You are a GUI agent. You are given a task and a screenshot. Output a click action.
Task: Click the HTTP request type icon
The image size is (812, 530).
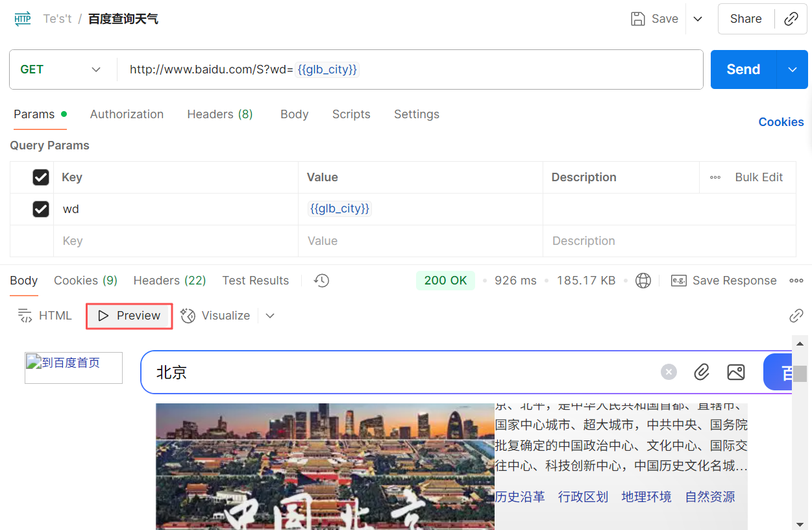(23, 19)
